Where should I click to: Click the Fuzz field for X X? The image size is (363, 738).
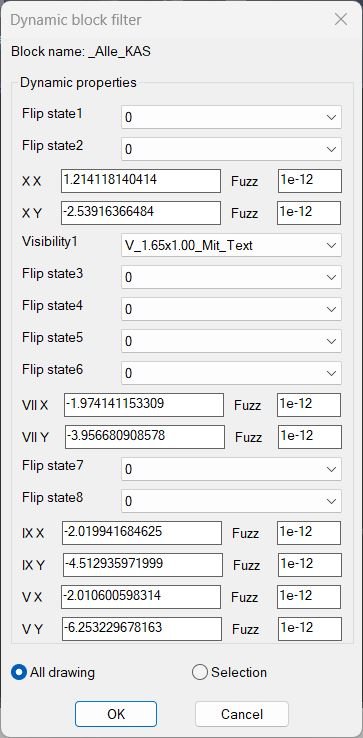(309, 181)
